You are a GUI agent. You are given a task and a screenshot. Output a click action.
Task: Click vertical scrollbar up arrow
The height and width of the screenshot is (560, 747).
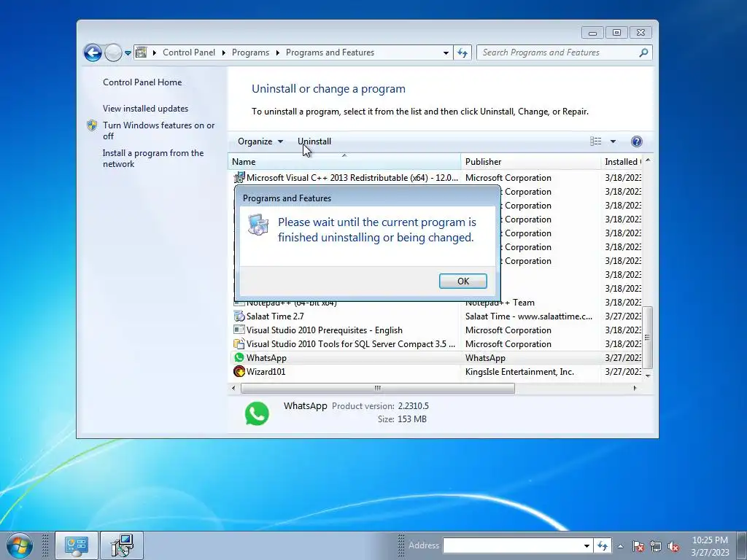pyautogui.click(x=648, y=160)
